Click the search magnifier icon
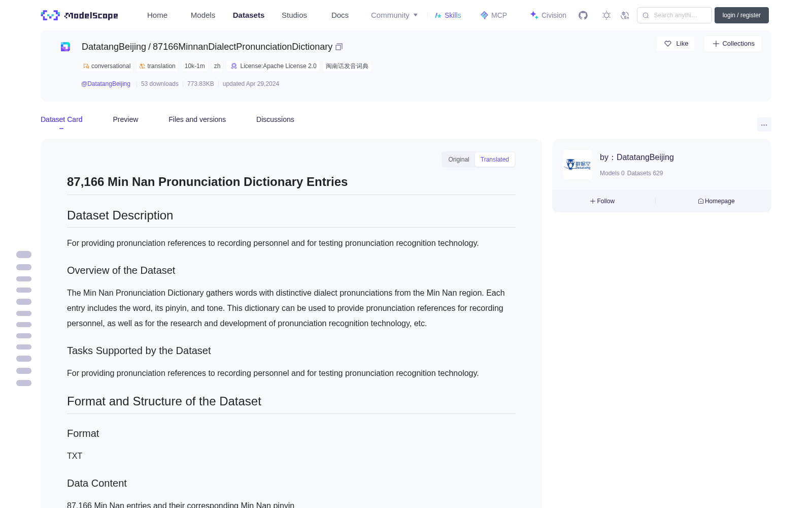812x508 pixels. [646, 15]
